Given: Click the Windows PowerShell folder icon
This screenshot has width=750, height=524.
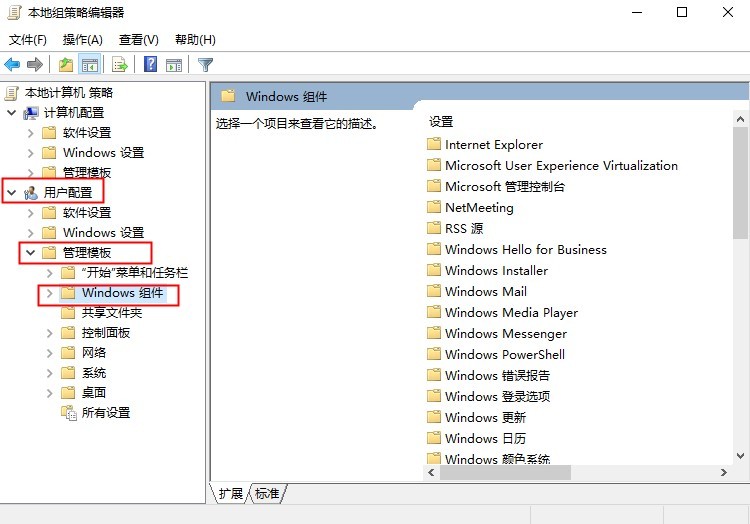Looking at the screenshot, I should [434, 354].
